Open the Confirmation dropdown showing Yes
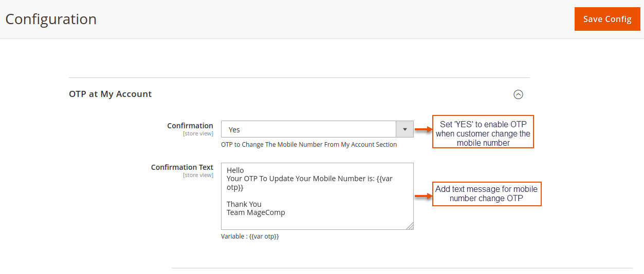 pos(308,129)
